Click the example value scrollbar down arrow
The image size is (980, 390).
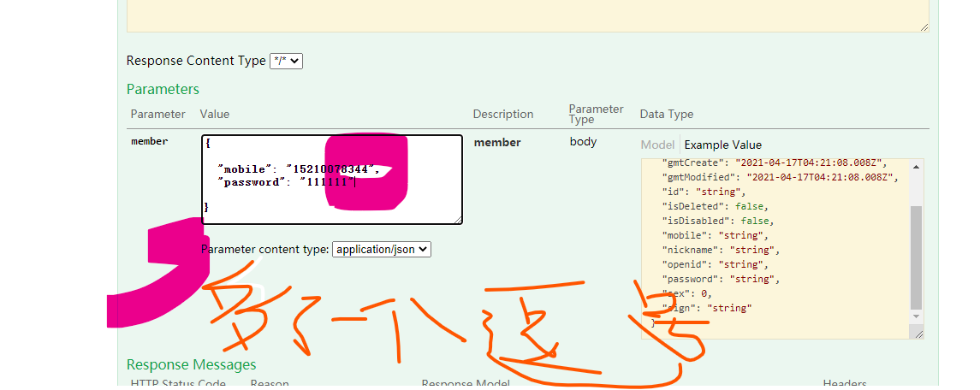point(916,316)
